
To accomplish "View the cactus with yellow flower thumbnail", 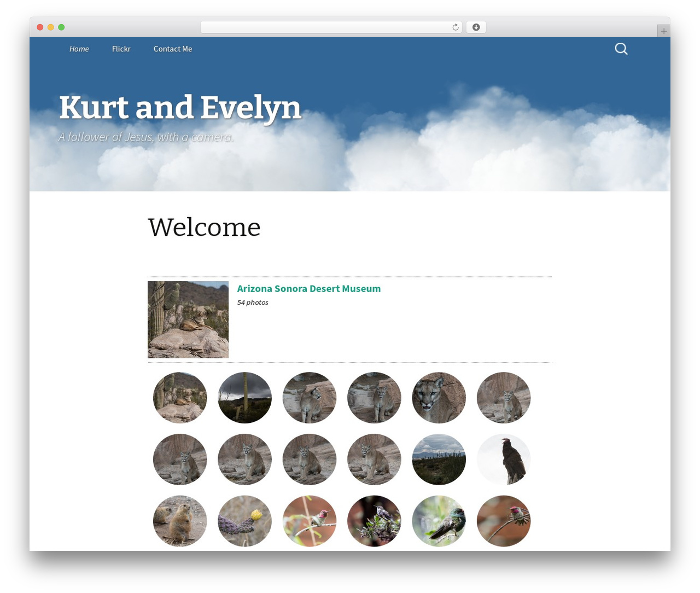I will 244,521.
